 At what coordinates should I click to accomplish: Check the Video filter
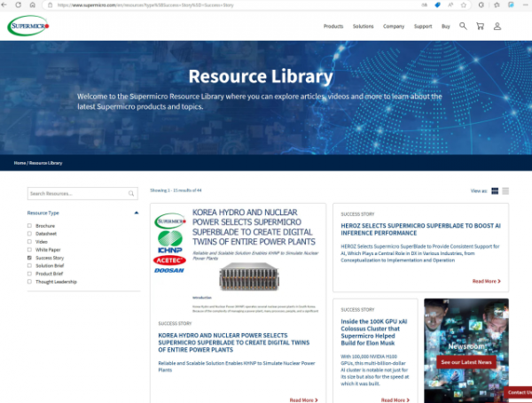29,242
